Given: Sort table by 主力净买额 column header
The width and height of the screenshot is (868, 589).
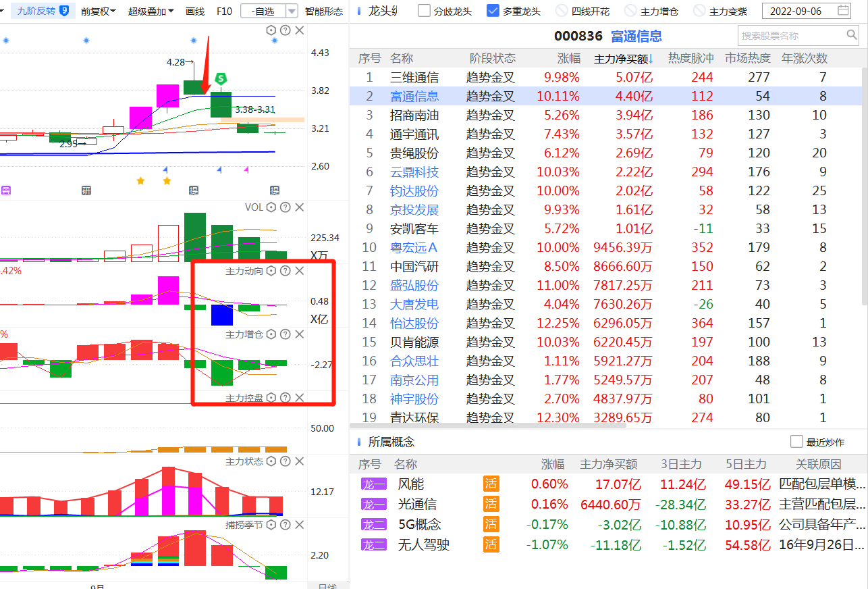Looking at the screenshot, I should pos(624,59).
